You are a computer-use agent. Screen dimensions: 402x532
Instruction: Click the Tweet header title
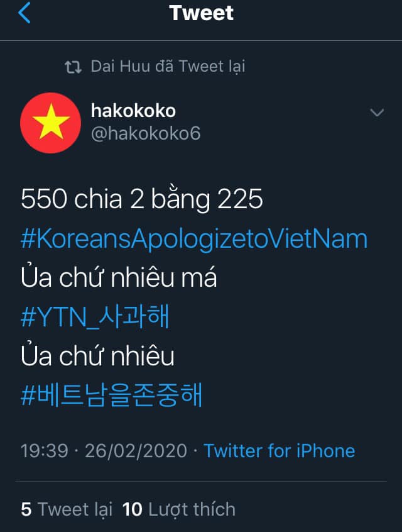(x=202, y=13)
